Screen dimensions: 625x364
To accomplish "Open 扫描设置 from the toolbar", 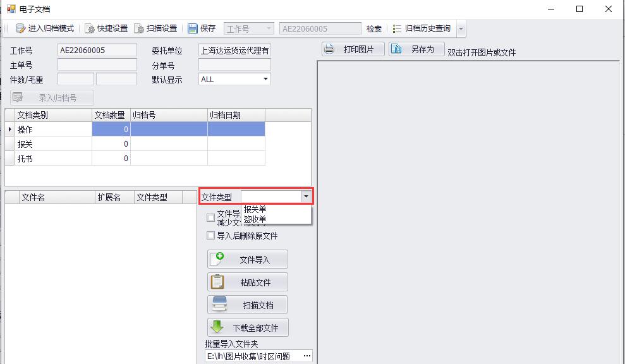I will pos(155,28).
